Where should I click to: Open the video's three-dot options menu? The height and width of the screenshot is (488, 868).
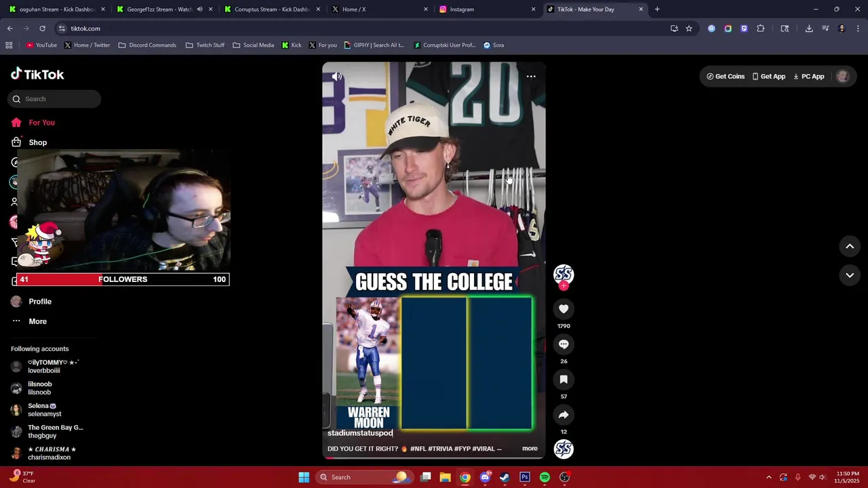(531, 77)
